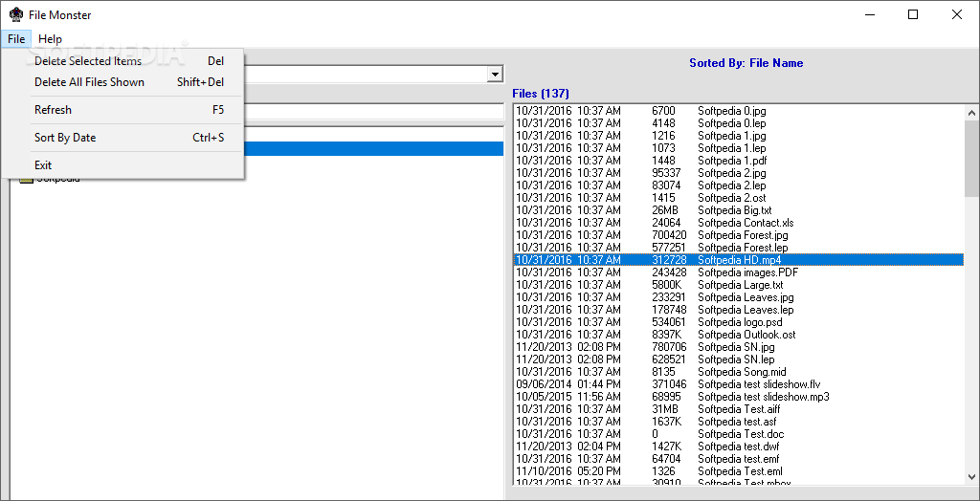Select file Softpedia test slideshow.flv

738,384
